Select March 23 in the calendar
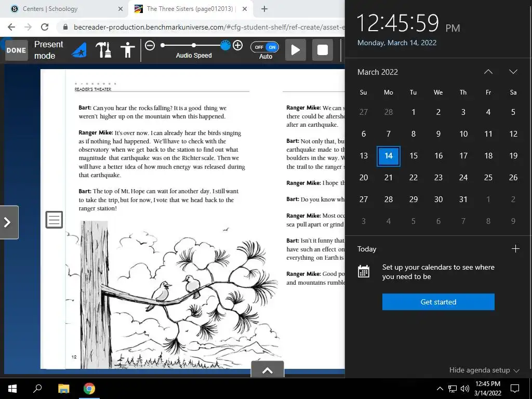The height and width of the screenshot is (399, 532). point(438,178)
